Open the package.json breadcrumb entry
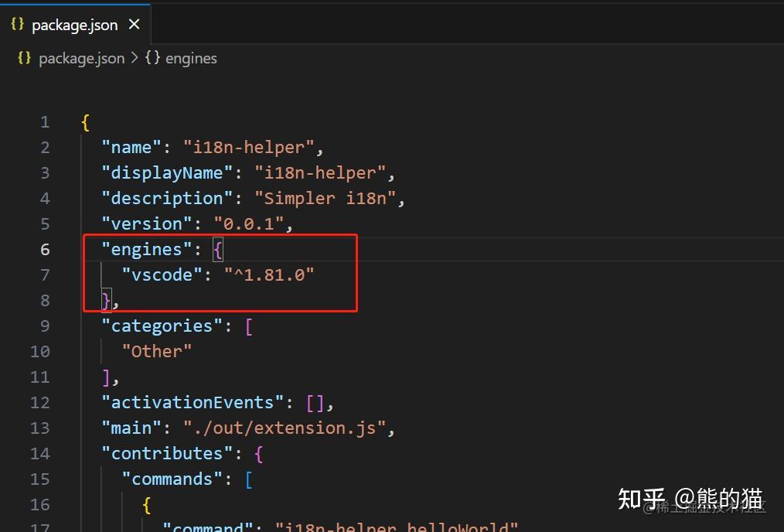Viewport: 784px width, 532px height. (82, 58)
